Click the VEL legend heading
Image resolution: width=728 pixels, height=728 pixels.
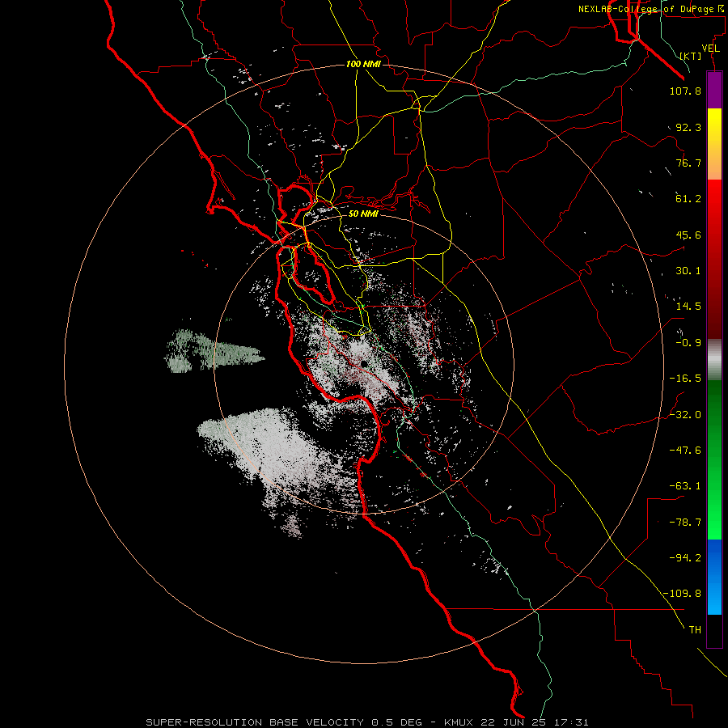click(710, 49)
